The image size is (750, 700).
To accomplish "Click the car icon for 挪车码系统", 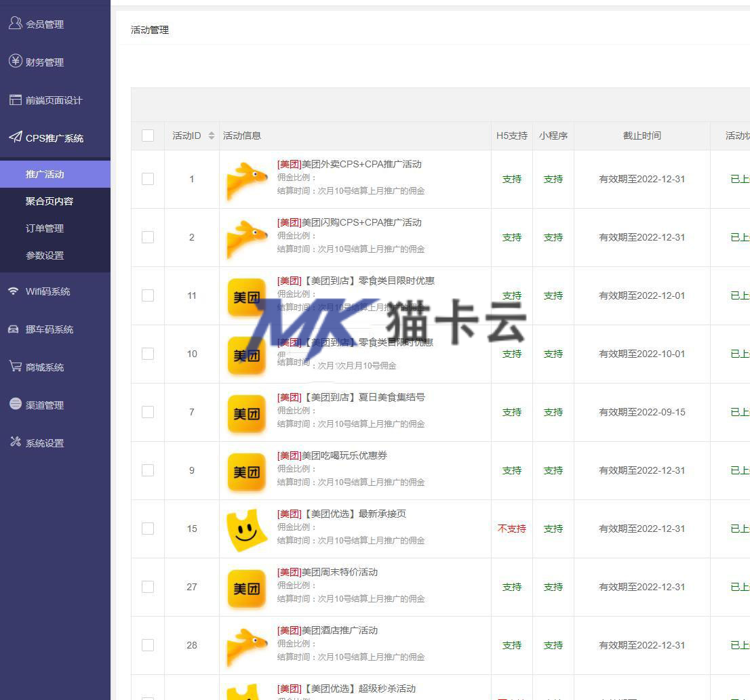I will coord(14,329).
